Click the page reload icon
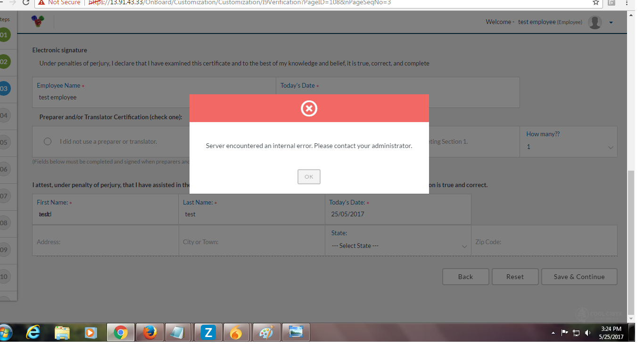This screenshot has height=362, width=644. tap(25, 3)
